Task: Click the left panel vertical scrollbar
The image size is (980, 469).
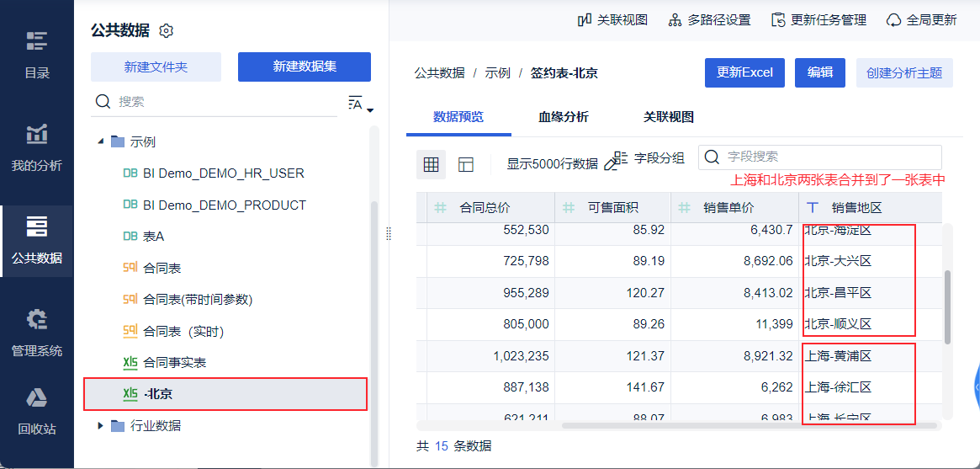Action: pos(373,334)
